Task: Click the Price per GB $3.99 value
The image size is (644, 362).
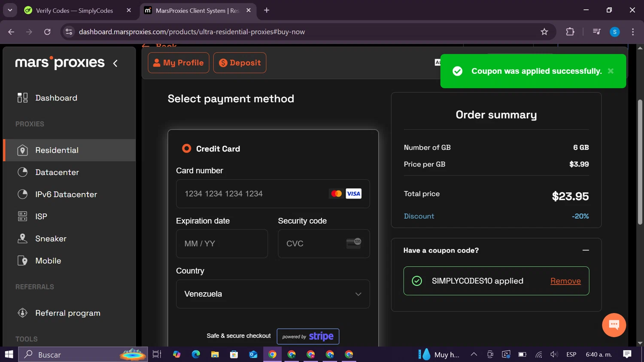Action: pyautogui.click(x=579, y=164)
